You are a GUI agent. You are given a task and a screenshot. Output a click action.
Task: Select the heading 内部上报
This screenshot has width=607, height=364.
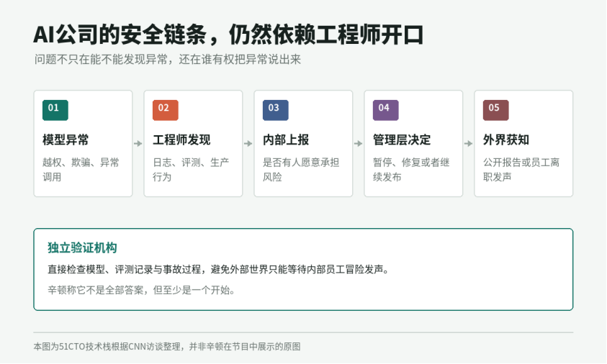(286, 140)
